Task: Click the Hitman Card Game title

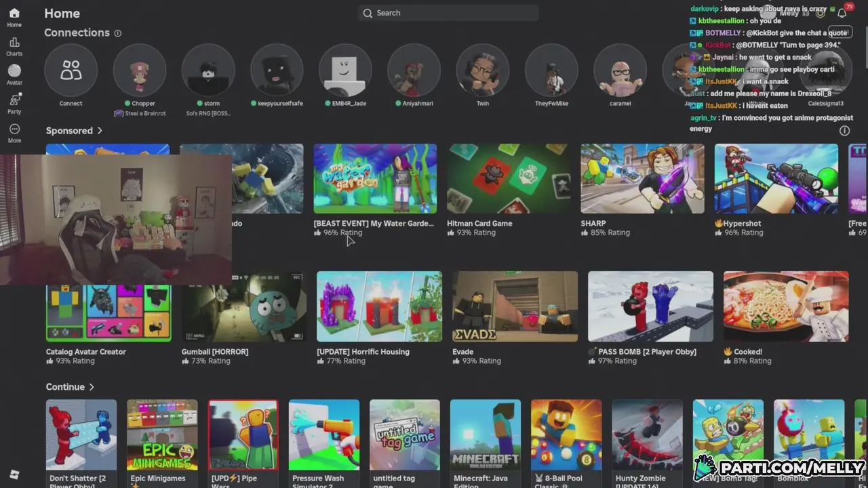Action: [x=479, y=223]
